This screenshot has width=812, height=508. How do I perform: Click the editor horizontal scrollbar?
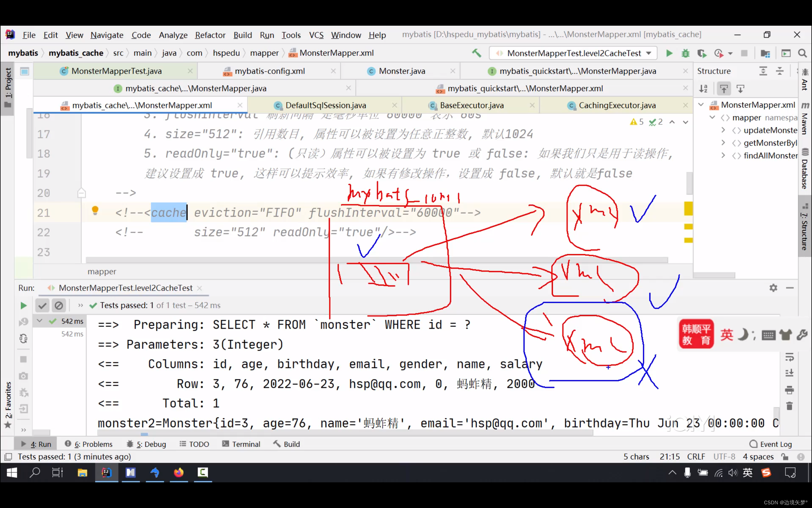click(x=376, y=260)
